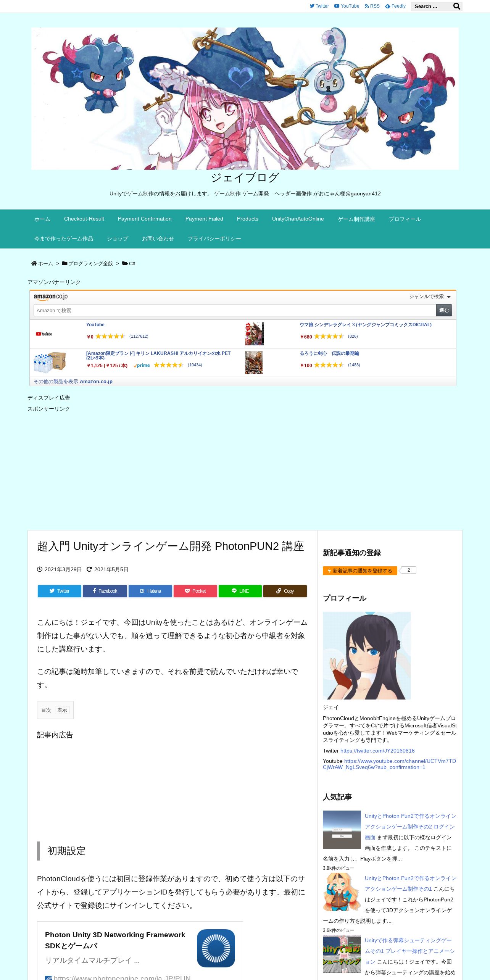Bookmark the article with Hatena button
The image size is (490, 980).
click(x=150, y=591)
